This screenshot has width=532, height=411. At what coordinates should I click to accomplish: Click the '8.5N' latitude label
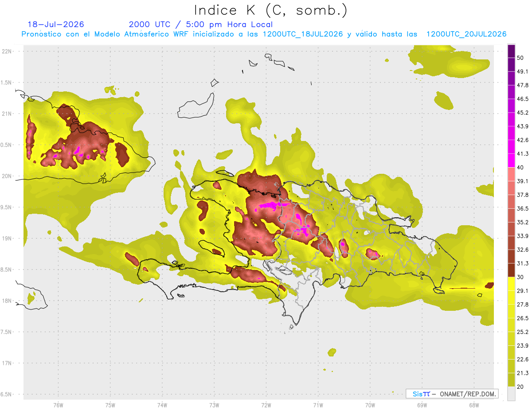[x=7, y=270]
